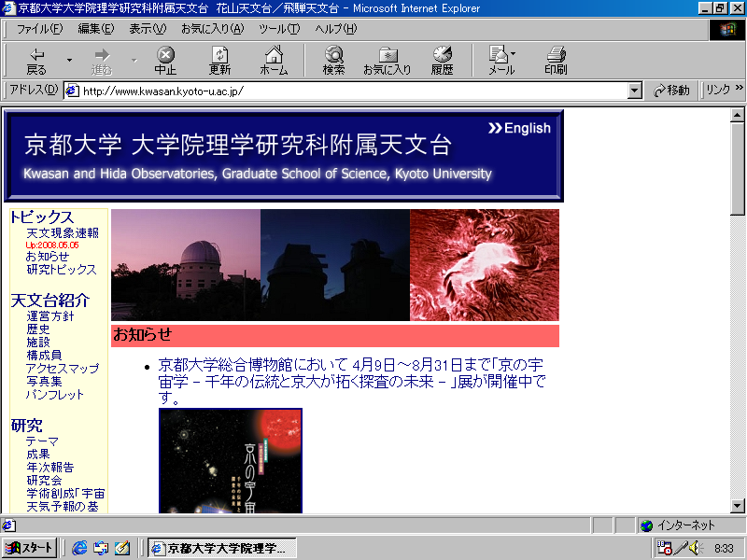This screenshot has width=747, height=560.
Task: Open the パンフレット link
Action: click(x=55, y=394)
